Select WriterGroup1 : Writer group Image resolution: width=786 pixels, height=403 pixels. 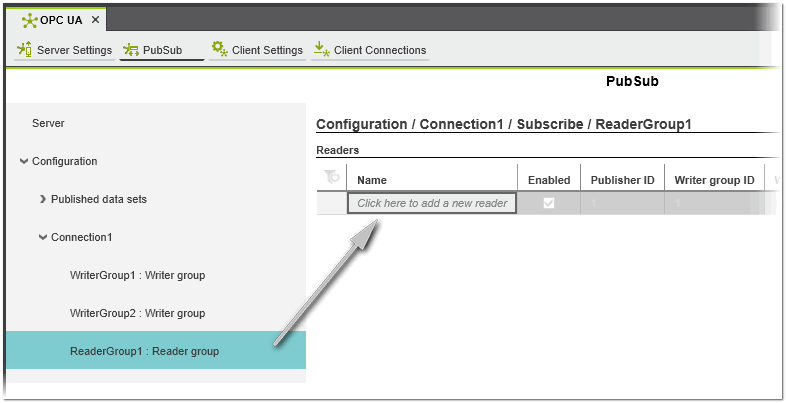137,275
